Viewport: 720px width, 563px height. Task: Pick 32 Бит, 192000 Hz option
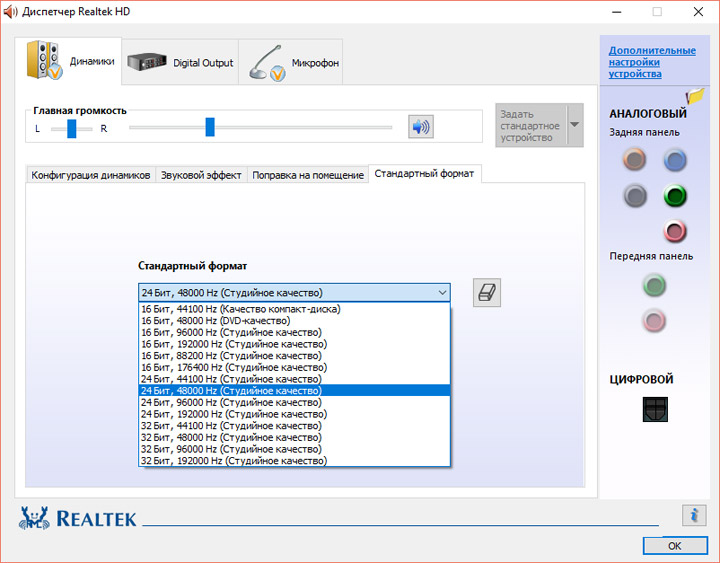[x=294, y=461]
